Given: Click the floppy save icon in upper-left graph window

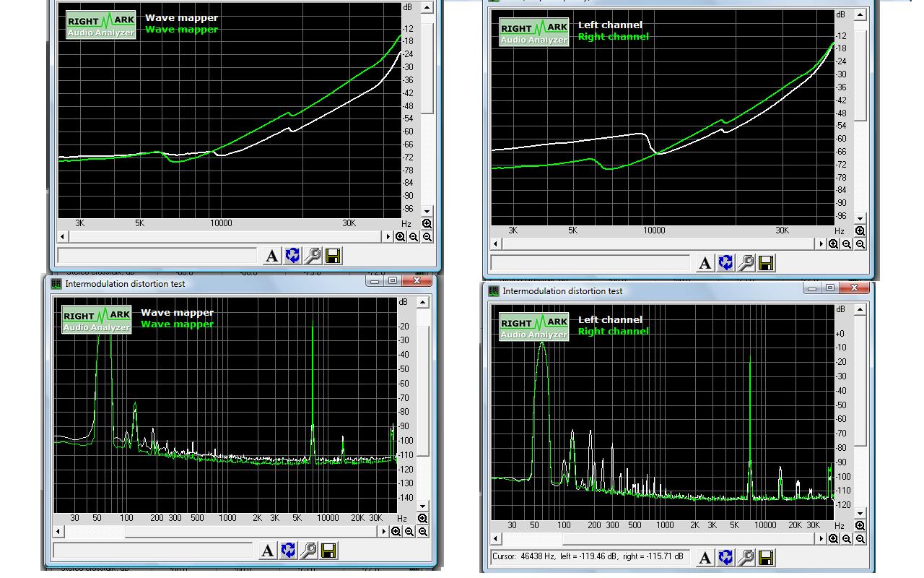Looking at the screenshot, I should tap(333, 256).
